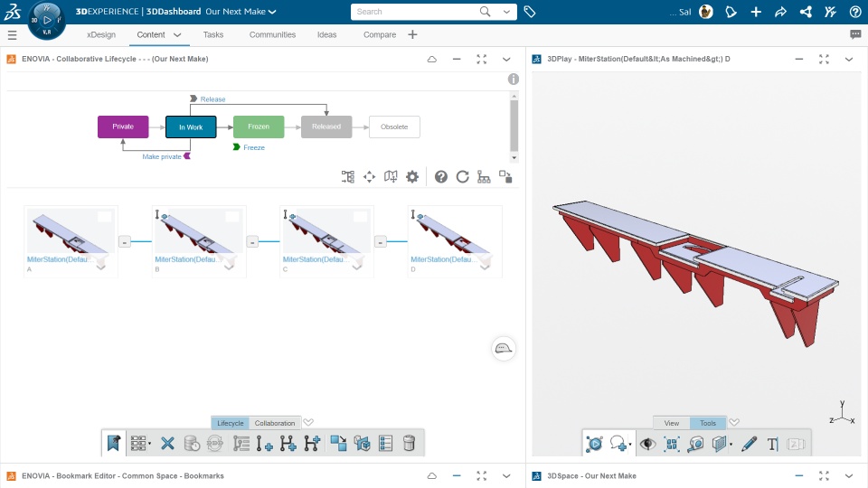Click the lifecycle panel vertical scrollbar
This screenshot has width=868, height=488.
click(x=514, y=126)
